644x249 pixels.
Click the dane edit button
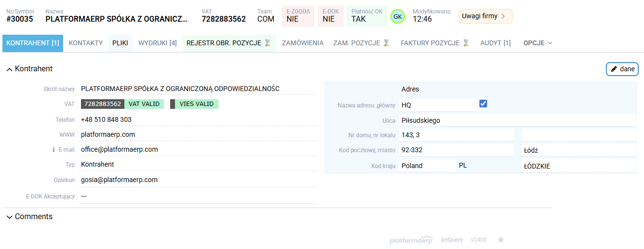[622, 69]
